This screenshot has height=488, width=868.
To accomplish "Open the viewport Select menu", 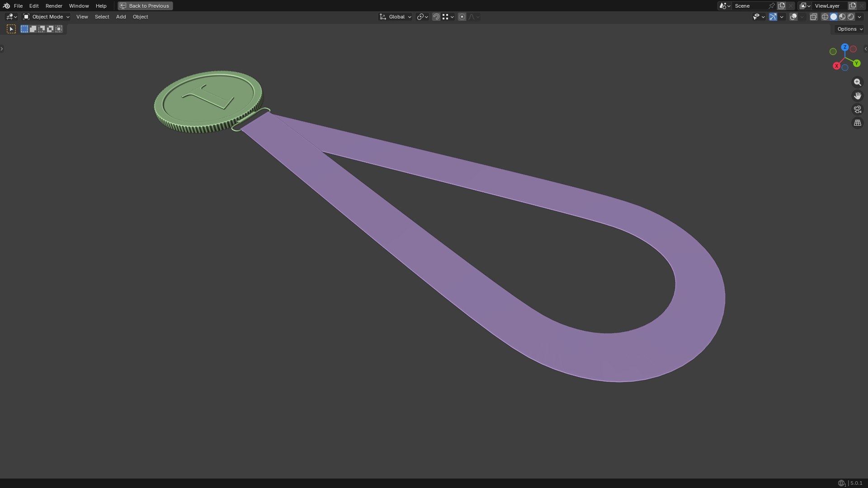I will 102,17.
